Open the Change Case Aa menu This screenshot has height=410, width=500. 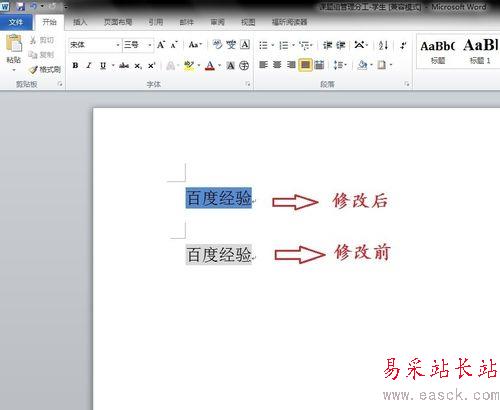195,45
